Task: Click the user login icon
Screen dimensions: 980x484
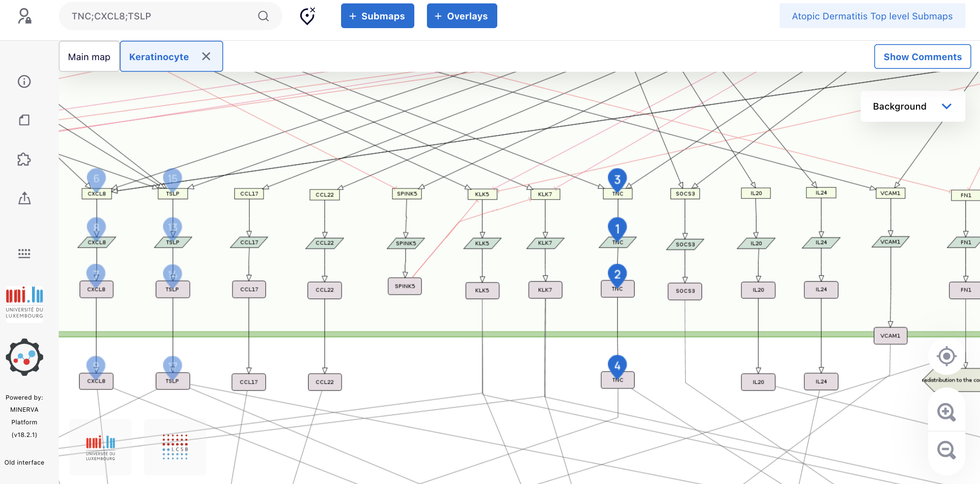Action: point(24,16)
